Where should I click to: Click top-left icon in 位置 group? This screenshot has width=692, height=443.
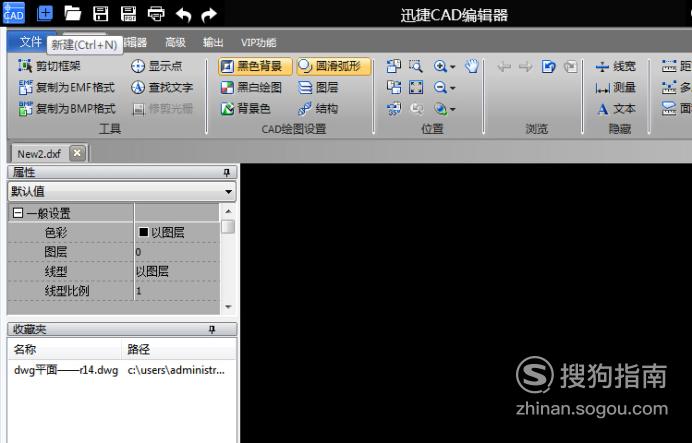click(394, 66)
